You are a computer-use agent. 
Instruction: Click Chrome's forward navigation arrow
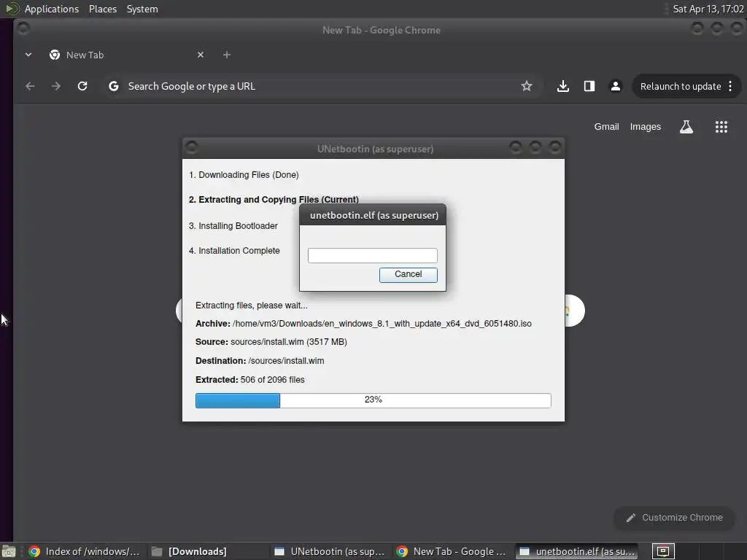tap(56, 86)
